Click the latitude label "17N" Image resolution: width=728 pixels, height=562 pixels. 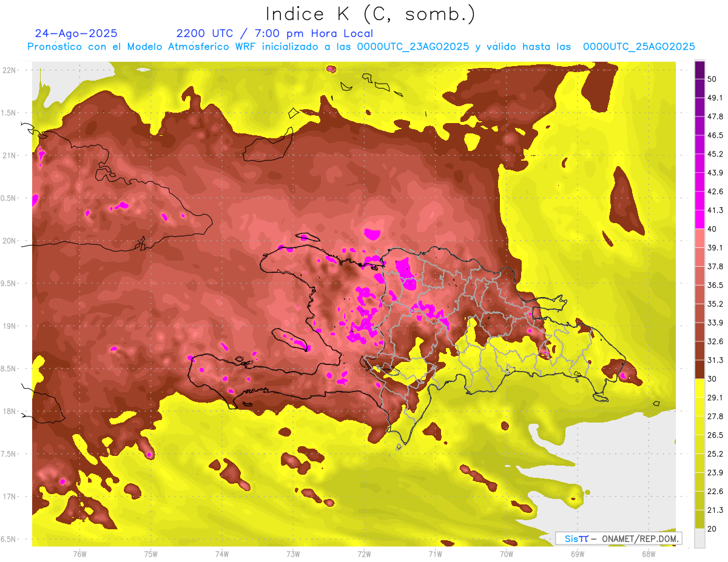tap(9, 497)
